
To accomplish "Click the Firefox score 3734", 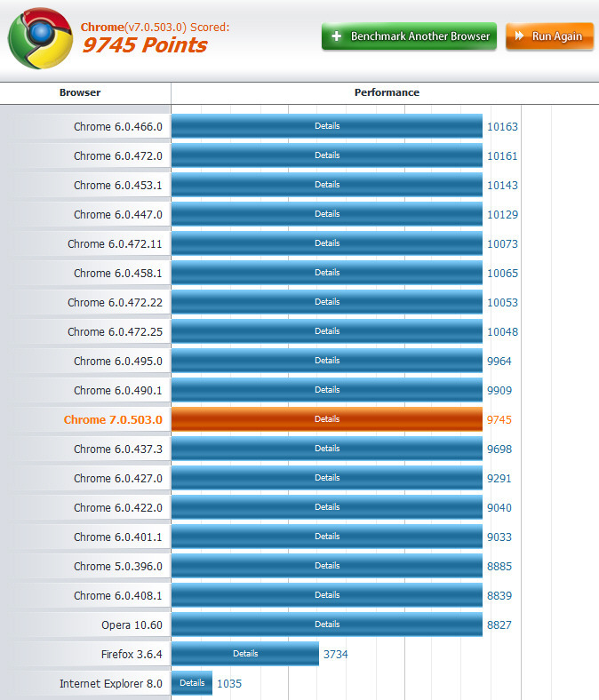I will 335,655.
